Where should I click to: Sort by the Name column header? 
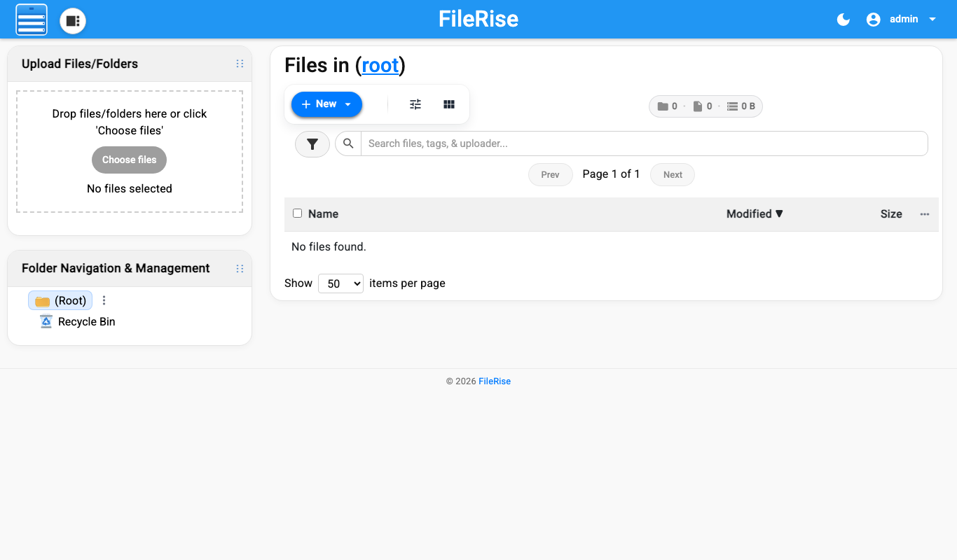(323, 214)
